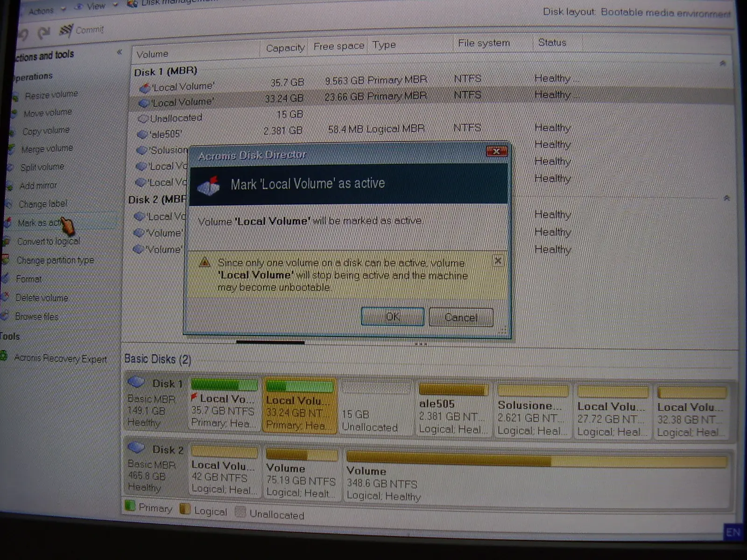Screen dimensions: 747x560
Task: Select the 35.7 GB NTFS partition block
Action: coord(224,405)
